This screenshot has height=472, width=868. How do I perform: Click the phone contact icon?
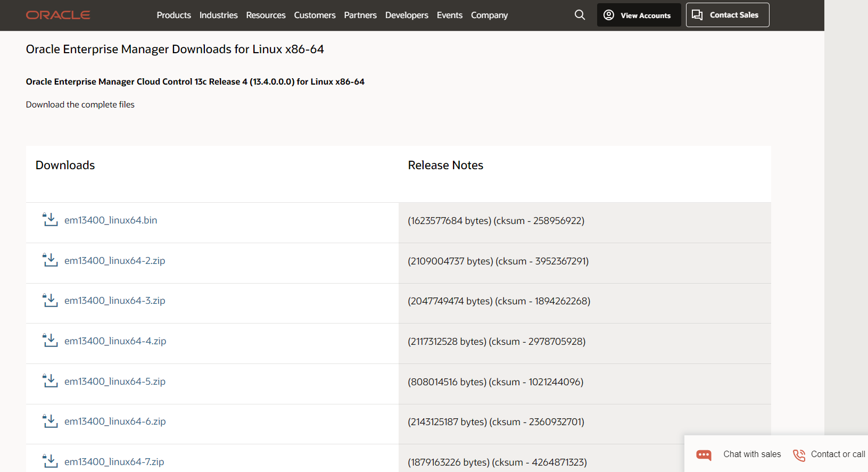[799, 455]
